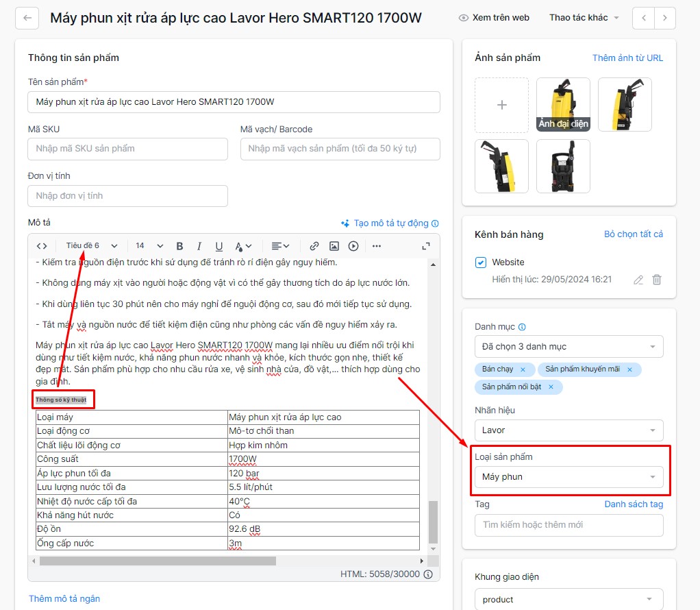The height and width of the screenshot is (610, 700).
Task: Open text color picker in editor toolbar
Action: (x=243, y=246)
